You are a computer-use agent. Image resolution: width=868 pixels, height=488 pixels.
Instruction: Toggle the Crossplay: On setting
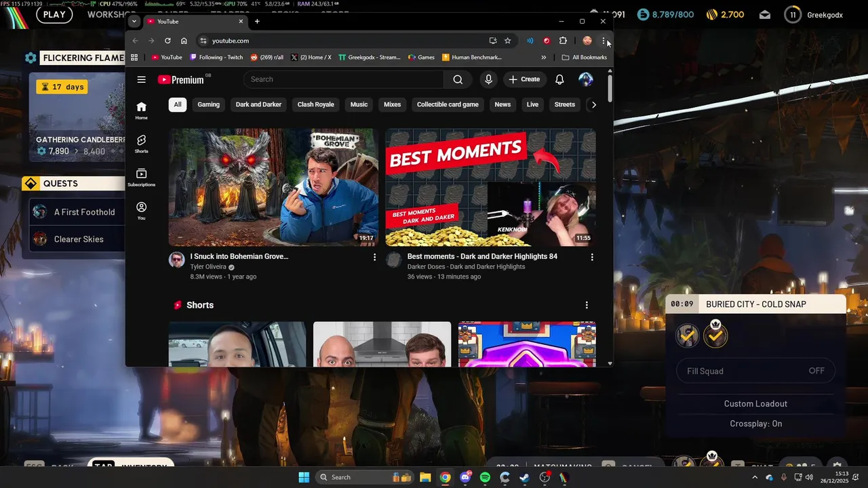click(755, 424)
